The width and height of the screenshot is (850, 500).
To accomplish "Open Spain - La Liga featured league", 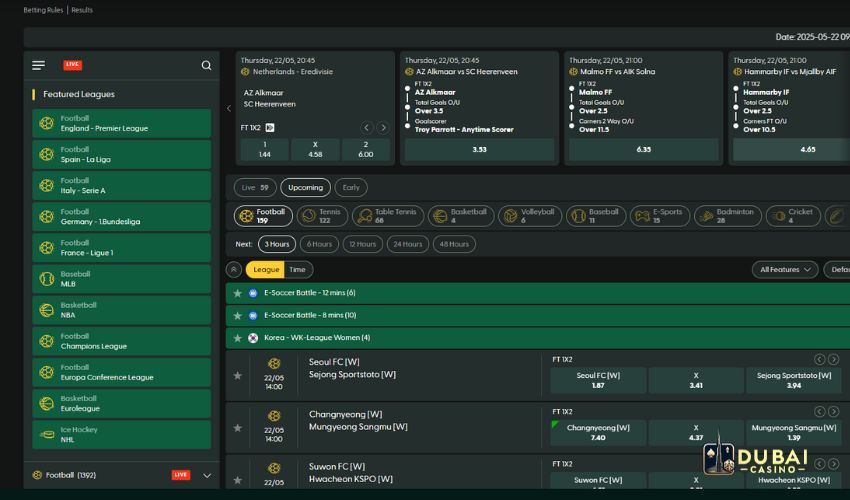I will (x=121, y=155).
